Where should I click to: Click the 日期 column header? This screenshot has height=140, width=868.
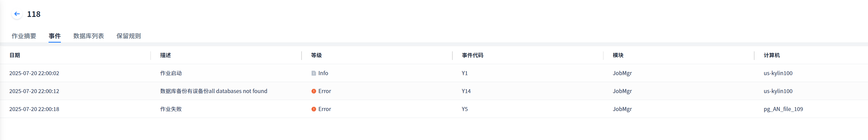(15, 55)
